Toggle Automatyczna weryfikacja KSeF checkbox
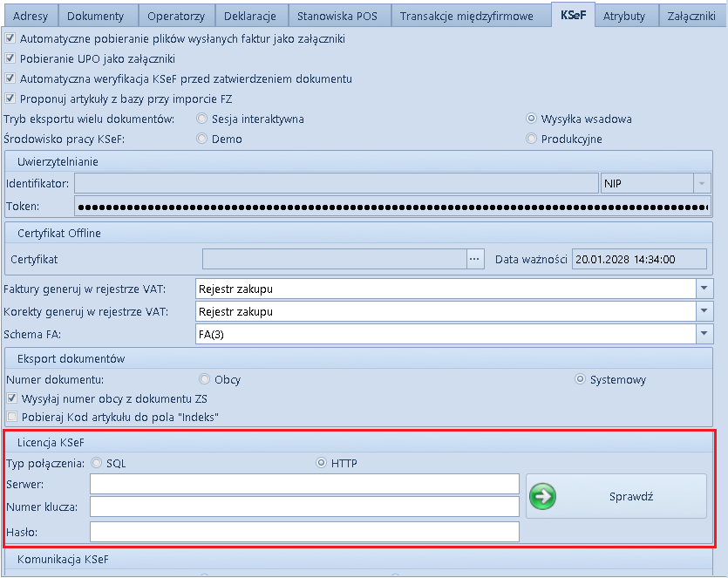The width and height of the screenshot is (728, 578). click(10, 78)
